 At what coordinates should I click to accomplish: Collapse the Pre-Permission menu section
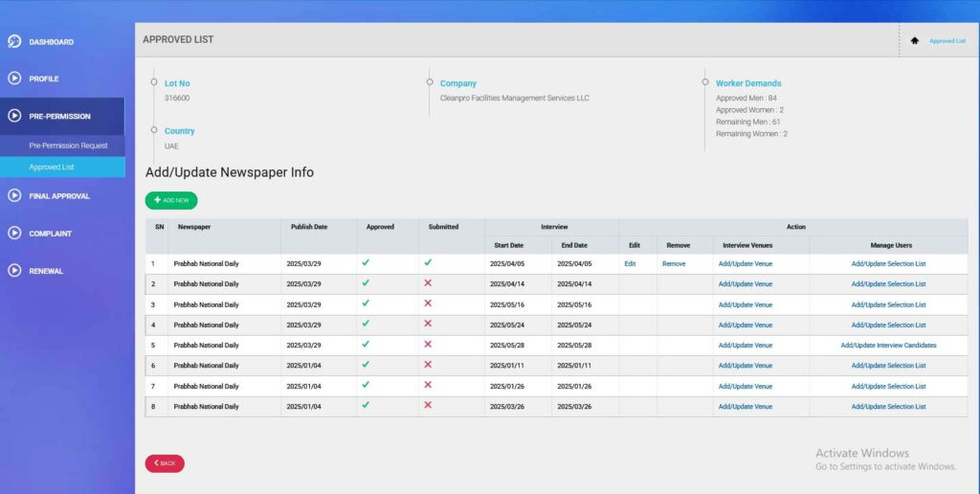pyautogui.click(x=59, y=117)
